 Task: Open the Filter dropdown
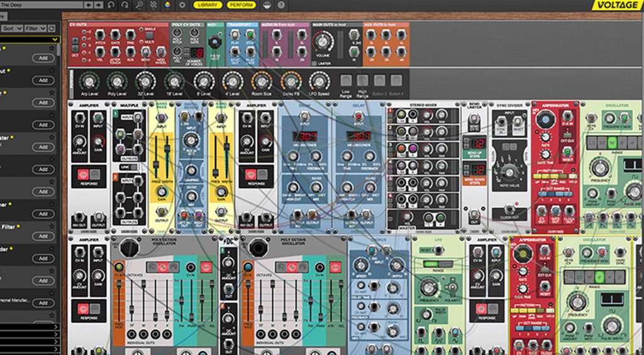(35, 28)
